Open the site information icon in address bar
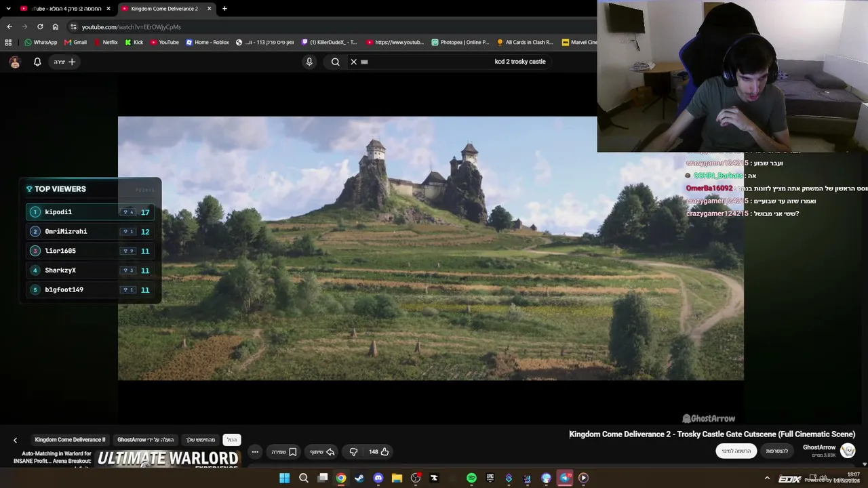868x488 pixels. pos(73,26)
